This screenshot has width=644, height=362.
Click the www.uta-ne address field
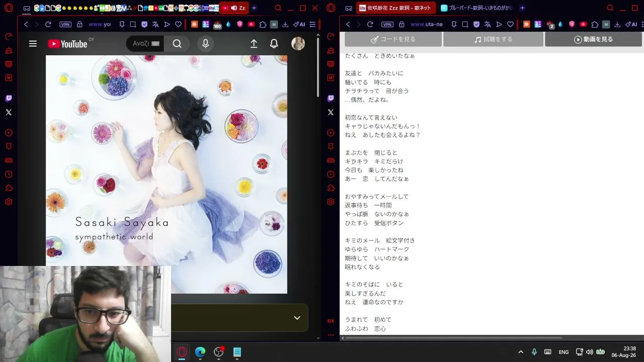click(x=426, y=24)
